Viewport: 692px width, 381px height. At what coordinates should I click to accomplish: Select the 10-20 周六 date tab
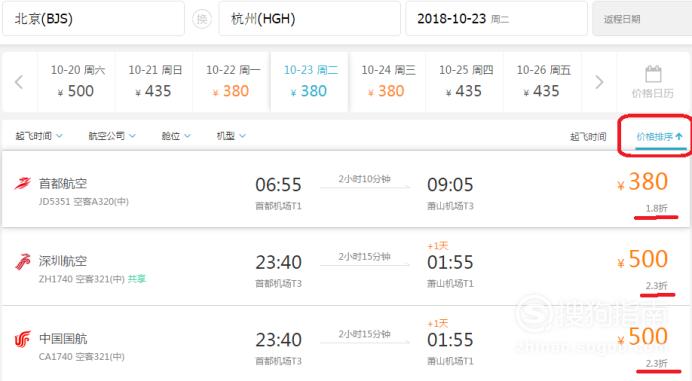coord(77,82)
